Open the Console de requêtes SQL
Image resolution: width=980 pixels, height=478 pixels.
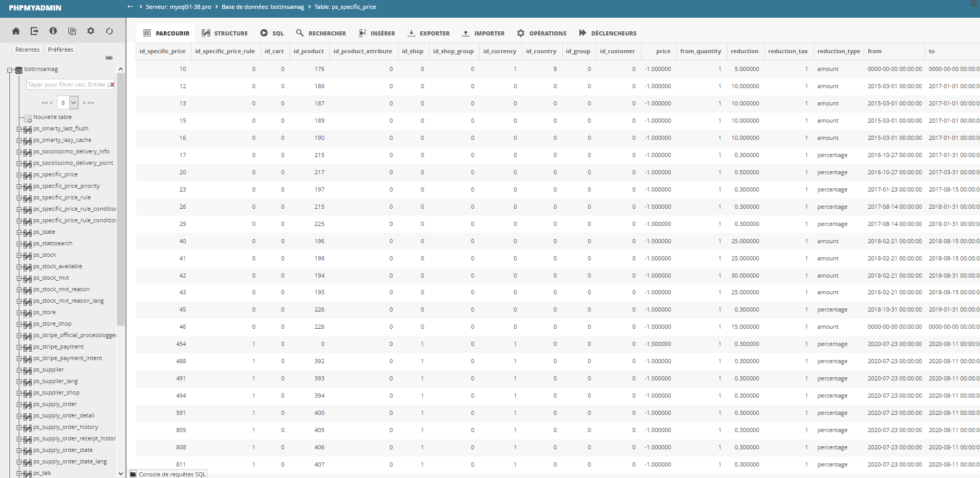(x=168, y=474)
